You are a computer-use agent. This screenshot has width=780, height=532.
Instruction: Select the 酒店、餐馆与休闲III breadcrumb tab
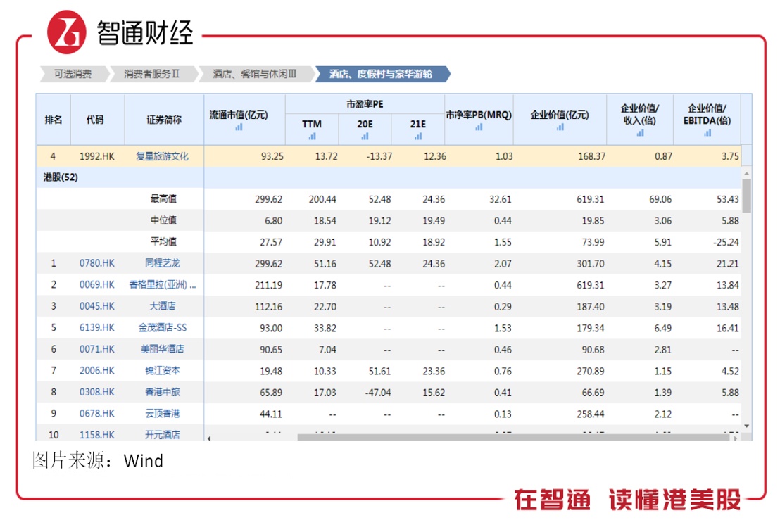pos(255,74)
